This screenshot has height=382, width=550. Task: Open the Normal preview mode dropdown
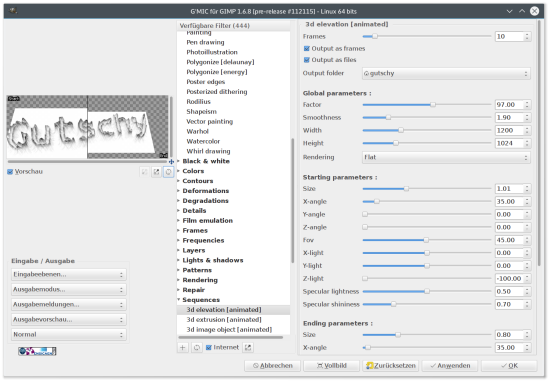[x=69, y=335]
